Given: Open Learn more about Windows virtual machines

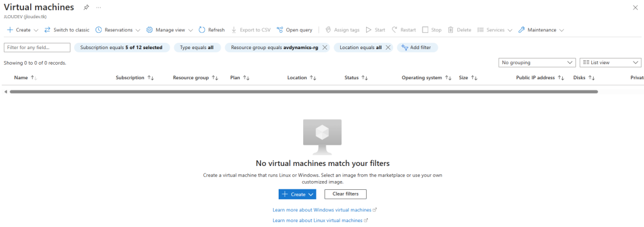Looking at the screenshot, I should click(325, 210).
